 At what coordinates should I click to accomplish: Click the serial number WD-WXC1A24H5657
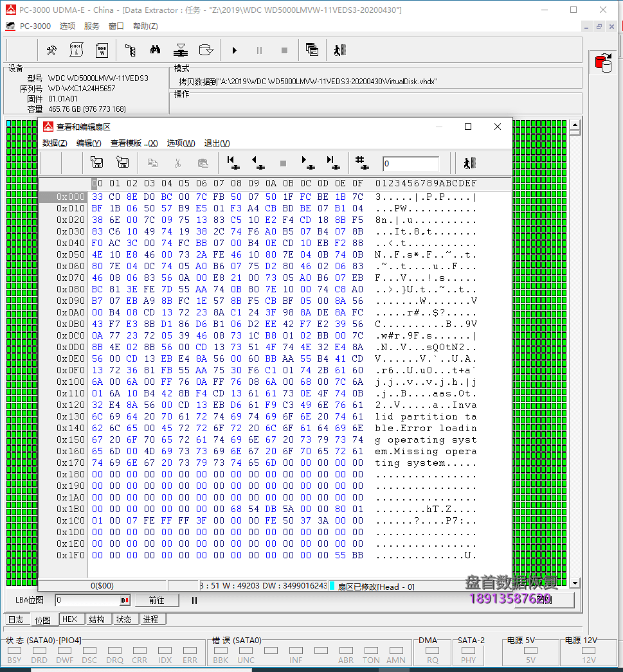click(82, 88)
